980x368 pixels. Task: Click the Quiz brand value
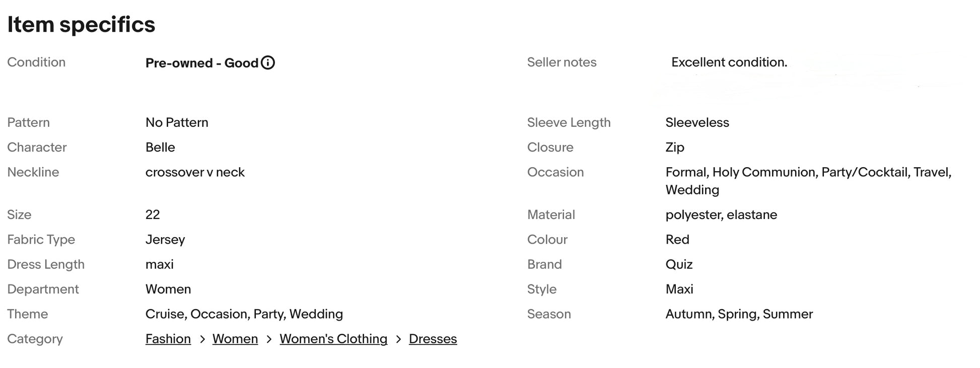679,264
